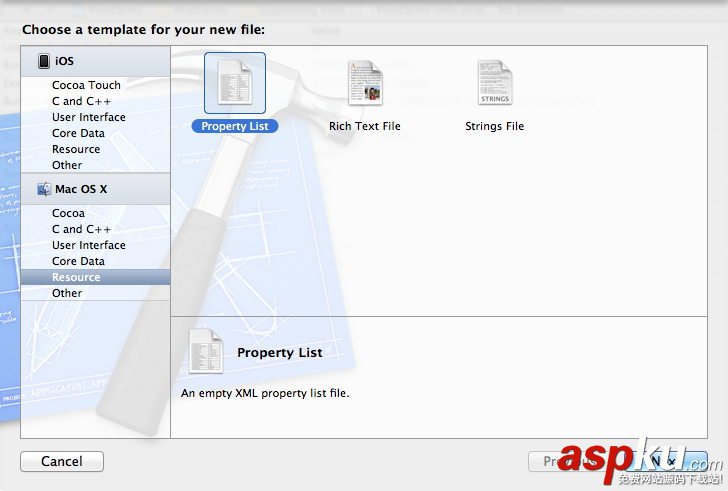Viewport: 728px width, 491px height.
Task: Click the Property List label under icon
Action: 235,126
